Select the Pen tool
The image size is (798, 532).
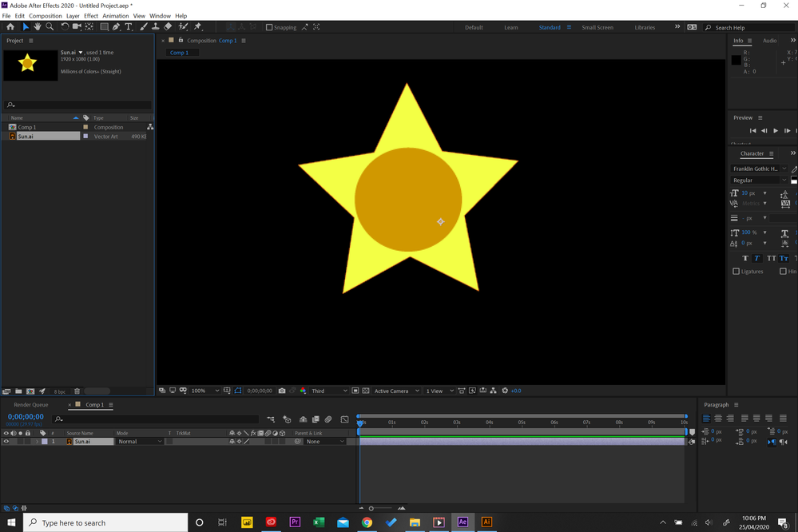pyautogui.click(x=116, y=26)
